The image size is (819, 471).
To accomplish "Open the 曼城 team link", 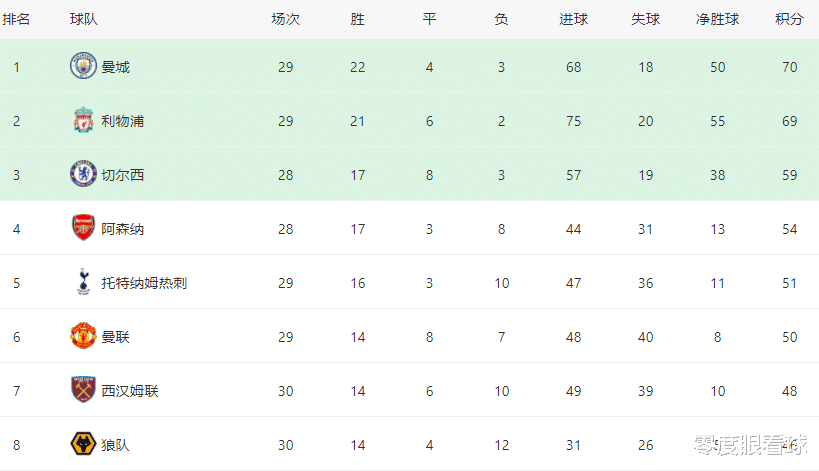I will coord(115,67).
